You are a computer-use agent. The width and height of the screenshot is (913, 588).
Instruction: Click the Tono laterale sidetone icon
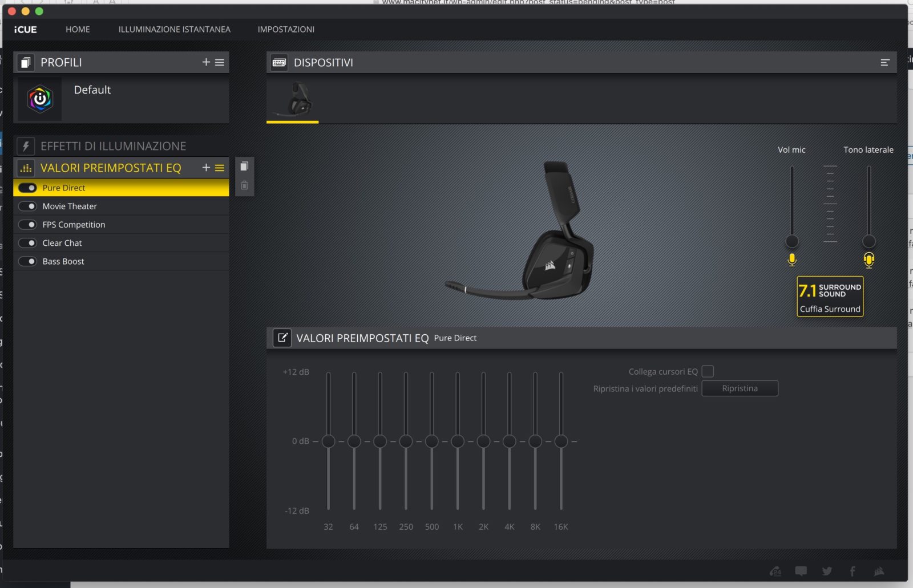[868, 260]
